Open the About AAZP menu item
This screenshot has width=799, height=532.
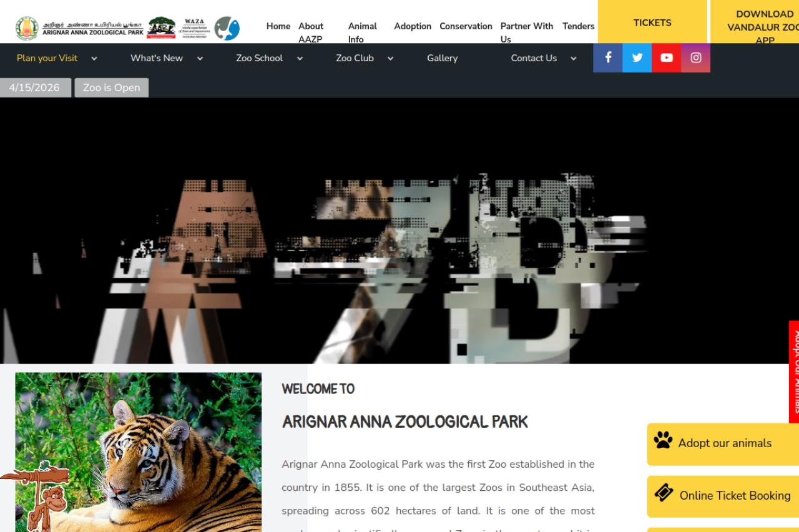311,32
